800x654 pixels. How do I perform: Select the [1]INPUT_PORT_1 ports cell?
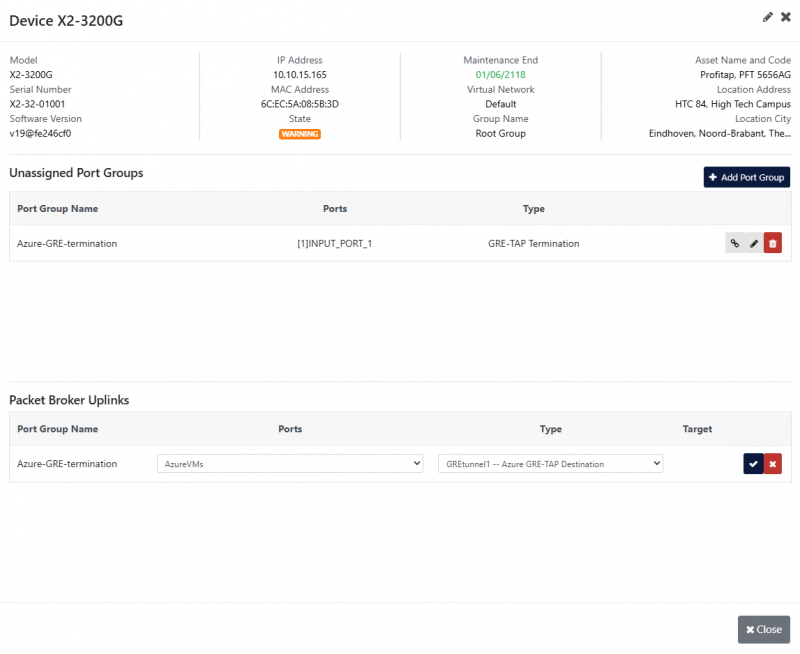[335, 243]
